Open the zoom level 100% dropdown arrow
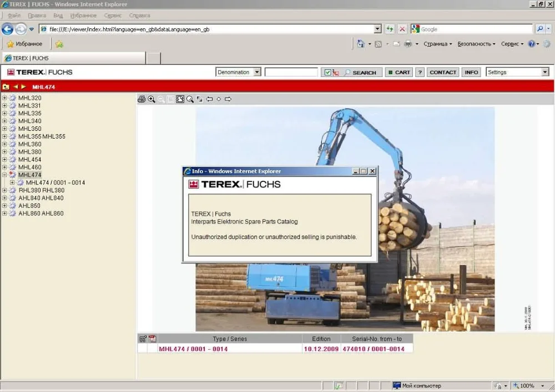This screenshot has height=392, width=555. [x=542, y=386]
